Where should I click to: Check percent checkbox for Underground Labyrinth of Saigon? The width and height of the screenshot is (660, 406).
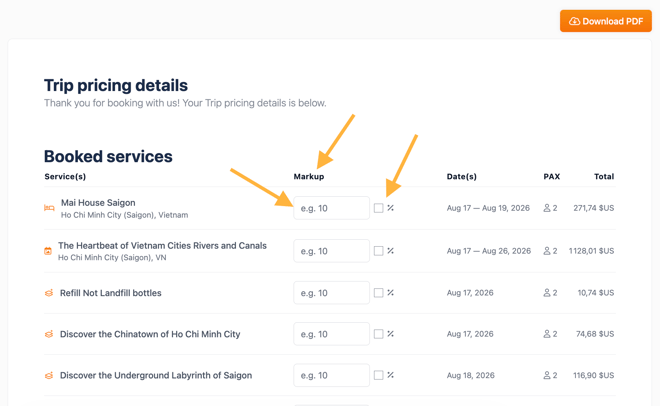(x=378, y=375)
